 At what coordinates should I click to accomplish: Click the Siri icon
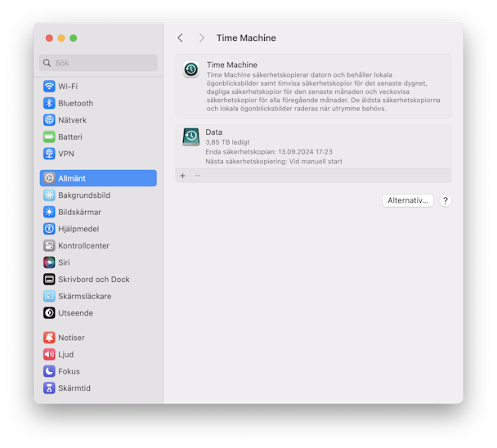tap(49, 262)
